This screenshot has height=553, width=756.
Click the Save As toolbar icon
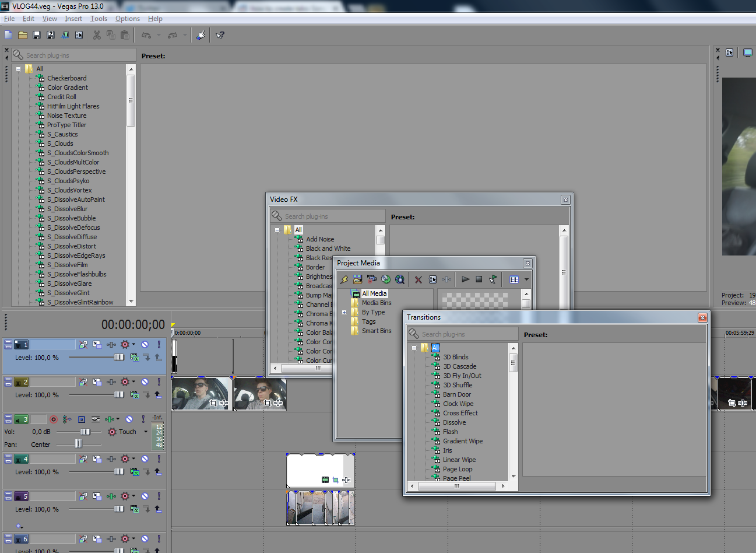pyautogui.click(x=51, y=35)
